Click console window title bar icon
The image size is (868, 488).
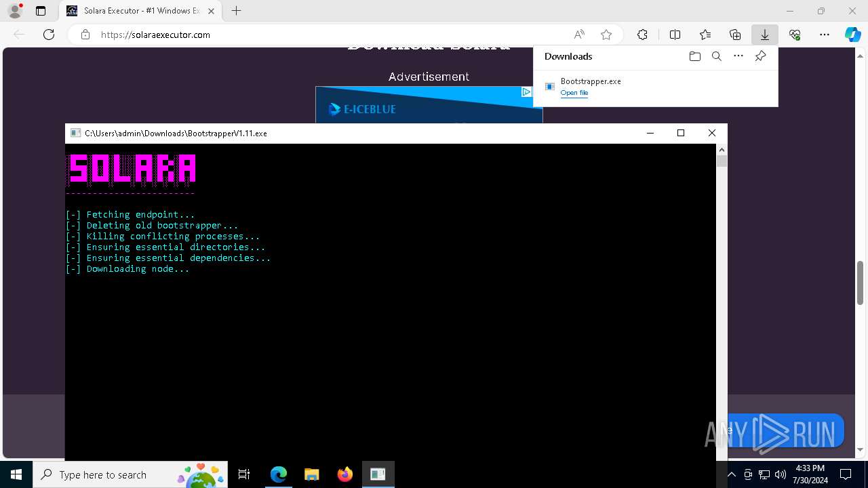click(75, 134)
